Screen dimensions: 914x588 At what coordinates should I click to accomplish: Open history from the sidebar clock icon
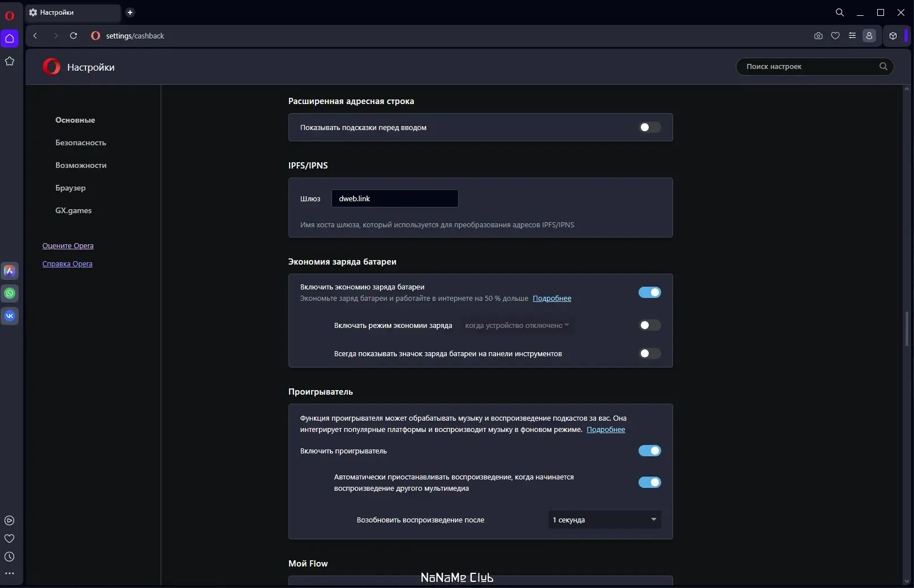tap(10, 557)
